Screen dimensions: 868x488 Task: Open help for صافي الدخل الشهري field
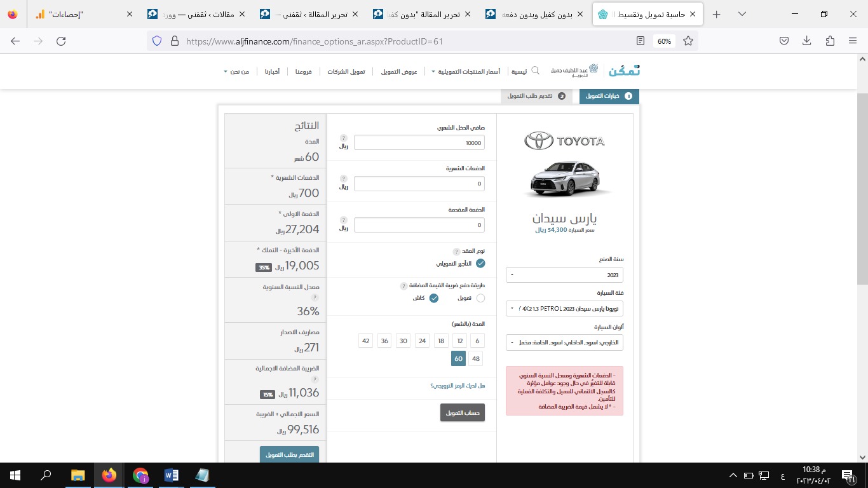pos(343,137)
